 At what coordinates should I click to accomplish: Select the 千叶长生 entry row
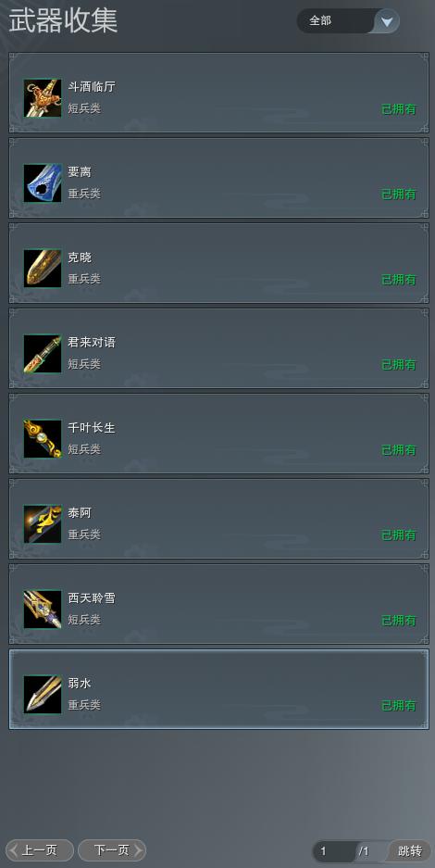[x=218, y=434]
